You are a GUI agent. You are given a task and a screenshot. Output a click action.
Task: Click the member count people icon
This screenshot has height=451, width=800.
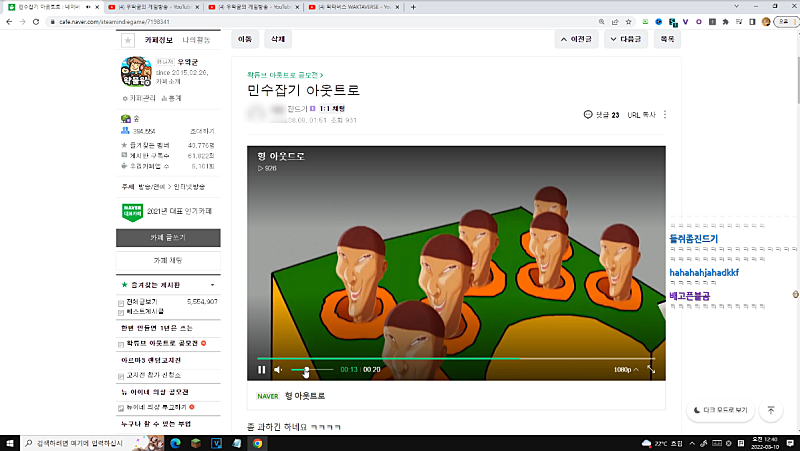click(x=125, y=131)
